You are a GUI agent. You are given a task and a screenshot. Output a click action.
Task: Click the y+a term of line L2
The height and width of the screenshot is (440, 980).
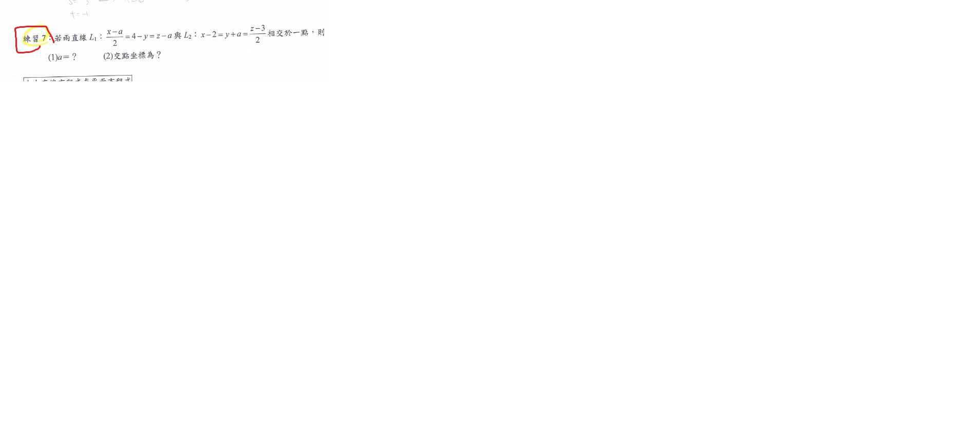(x=233, y=35)
